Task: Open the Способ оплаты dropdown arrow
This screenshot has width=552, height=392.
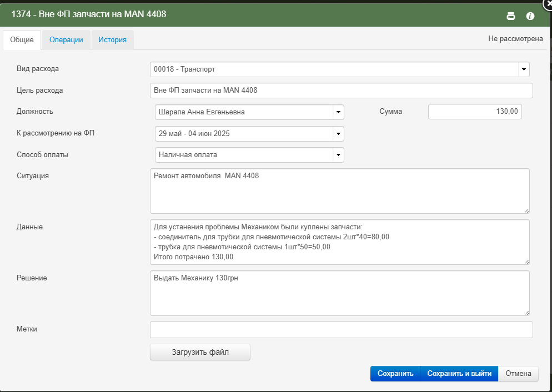Action: coord(338,155)
